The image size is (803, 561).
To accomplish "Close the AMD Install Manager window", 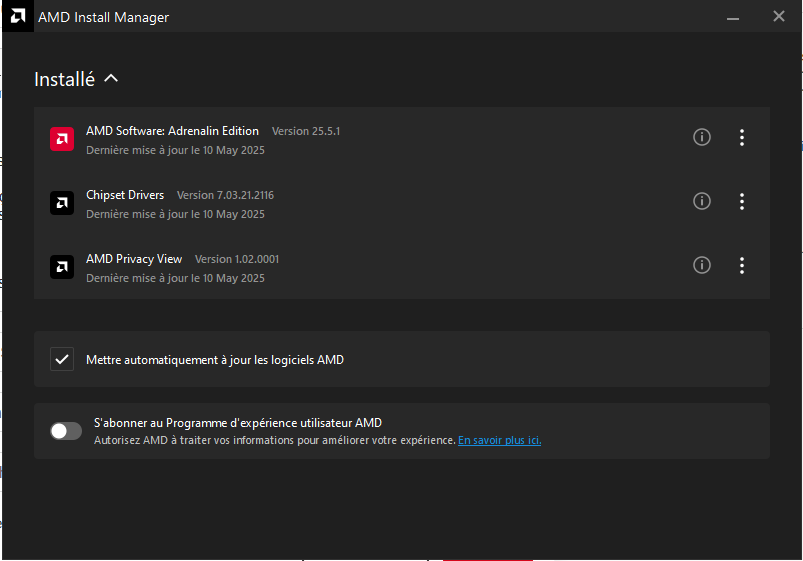I will pyautogui.click(x=778, y=16).
